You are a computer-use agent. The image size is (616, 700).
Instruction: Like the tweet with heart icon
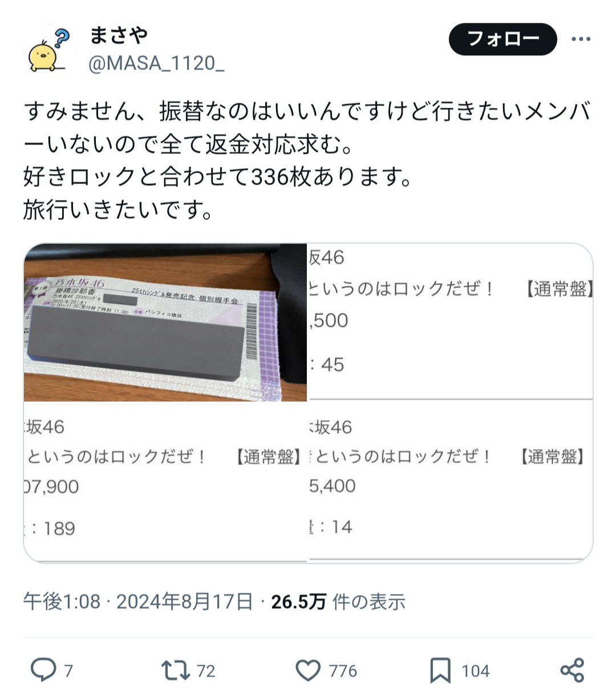(x=309, y=670)
